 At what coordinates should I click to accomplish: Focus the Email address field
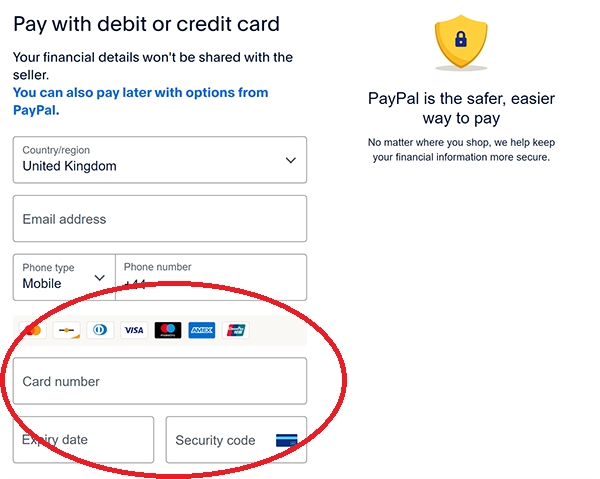tap(160, 219)
